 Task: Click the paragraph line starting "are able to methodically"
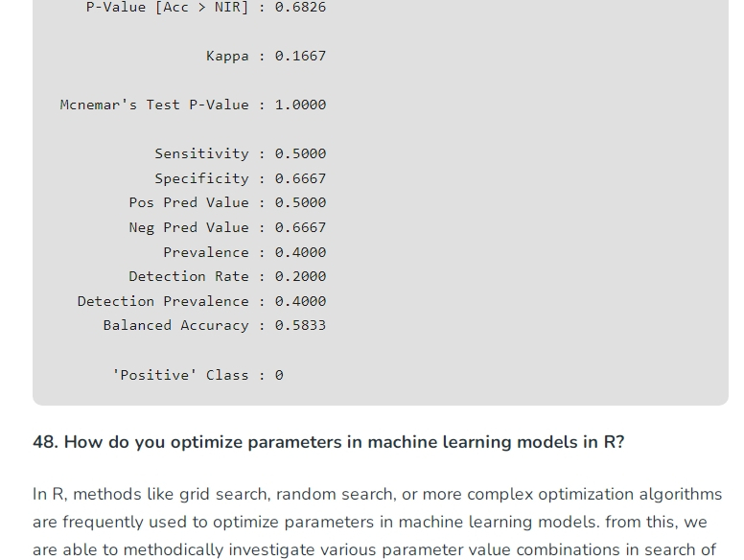[x=374, y=549]
